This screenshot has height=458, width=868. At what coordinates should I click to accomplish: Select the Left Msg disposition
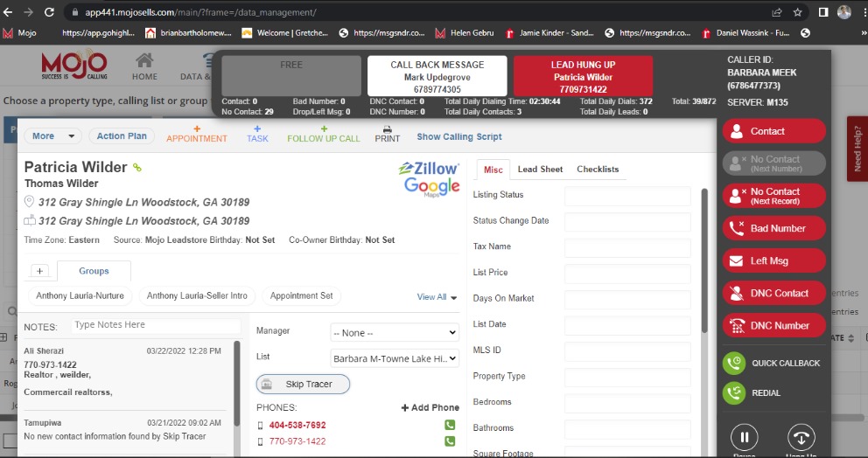(x=773, y=260)
